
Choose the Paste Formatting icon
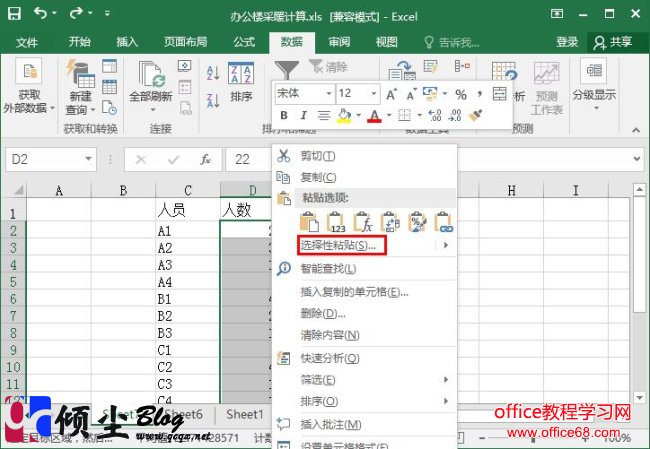pyautogui.click(x=417, y=222)
